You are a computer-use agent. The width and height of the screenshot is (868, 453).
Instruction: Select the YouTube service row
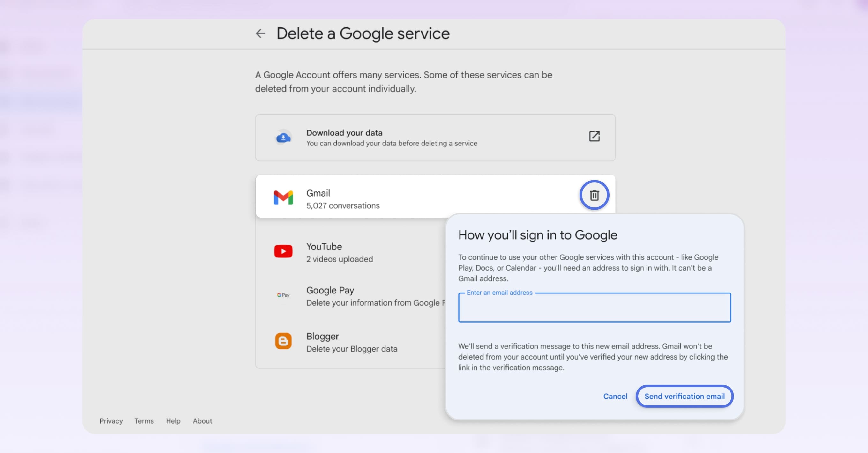(x=354, y=252)
